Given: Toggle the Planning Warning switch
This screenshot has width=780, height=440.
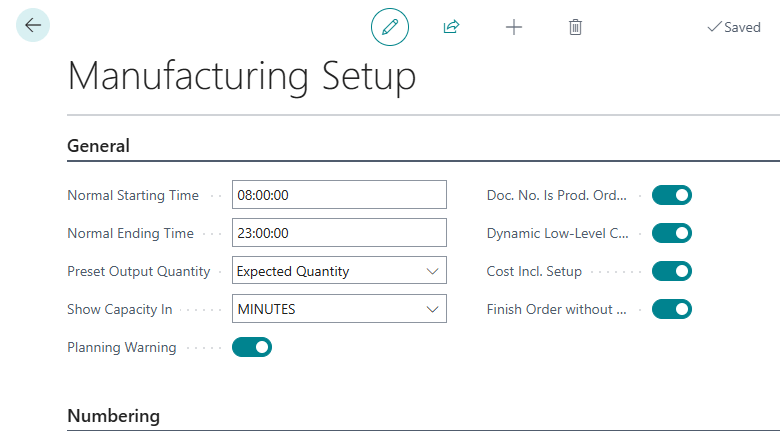Looking at the screenshot, I should click(252, 347).
